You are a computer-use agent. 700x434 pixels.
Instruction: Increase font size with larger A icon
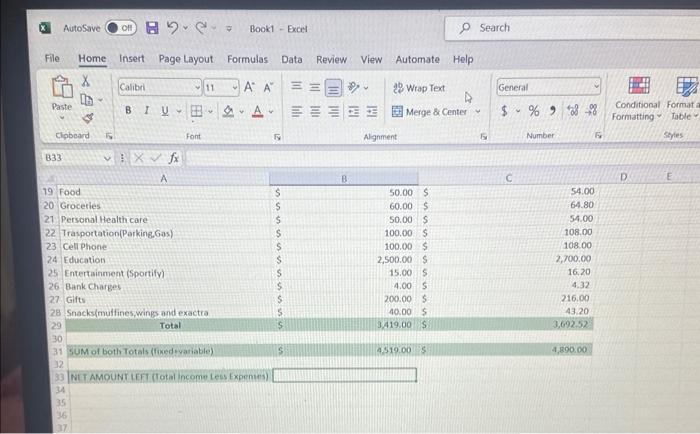coord(249,87)
